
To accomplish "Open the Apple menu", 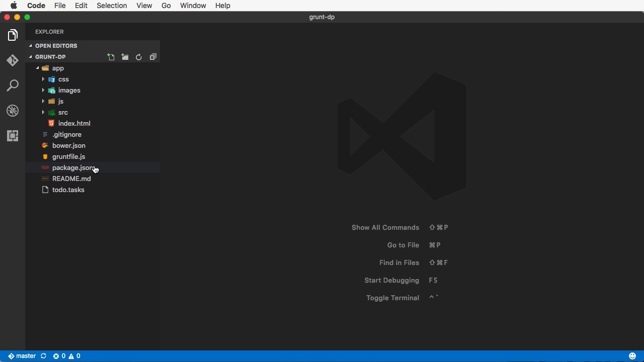I will [14, 6].
